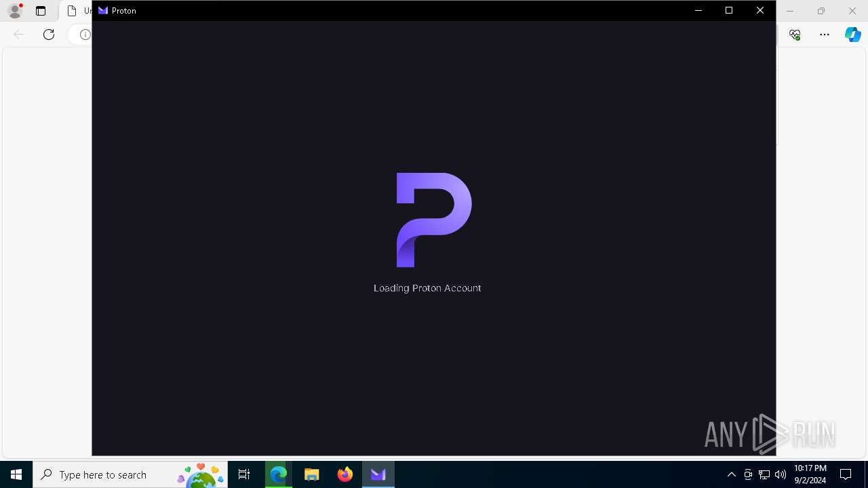The height and width of the screenshot is (488, 868).
Task: Switch to Microsoft Edge on taskbar
Action: pos(279,474)
